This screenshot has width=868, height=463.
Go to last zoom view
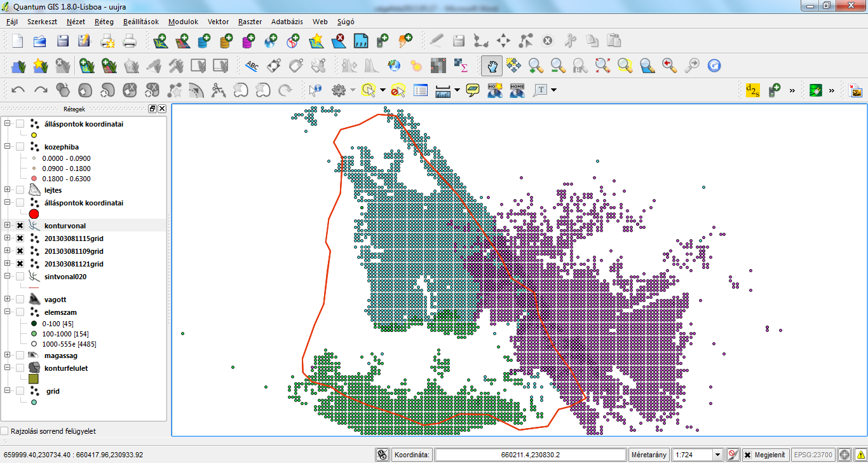pos(670,65)
